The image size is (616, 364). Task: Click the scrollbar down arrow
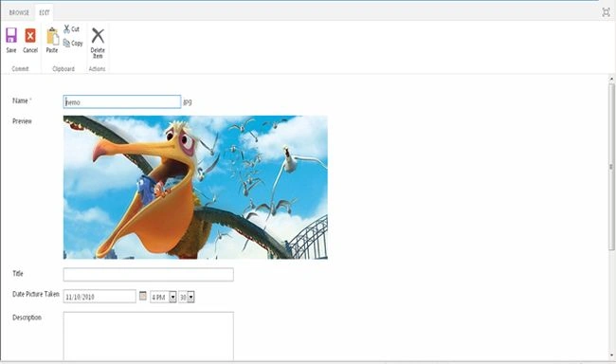pos(611,355)
